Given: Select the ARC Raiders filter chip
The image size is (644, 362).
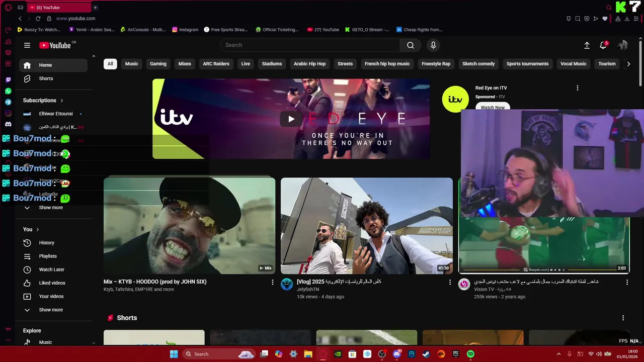Looking at the screenshot, I should [x=216, y=64].
